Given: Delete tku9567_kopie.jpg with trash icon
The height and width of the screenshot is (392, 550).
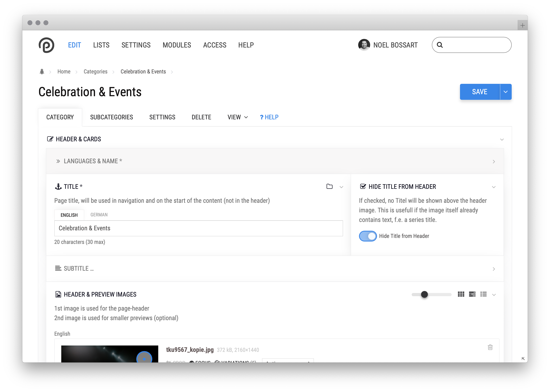Looking at the screenshot, I should (490, 347).
